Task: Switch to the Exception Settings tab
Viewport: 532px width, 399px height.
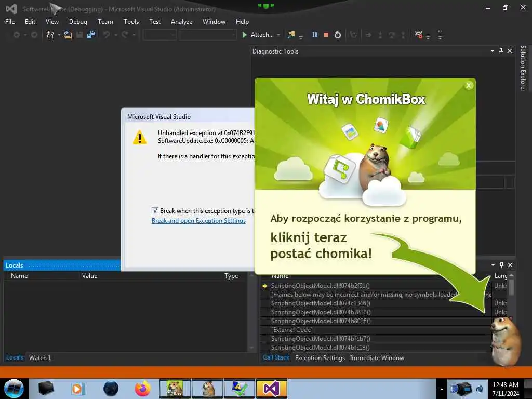Action: pos(320,358)
